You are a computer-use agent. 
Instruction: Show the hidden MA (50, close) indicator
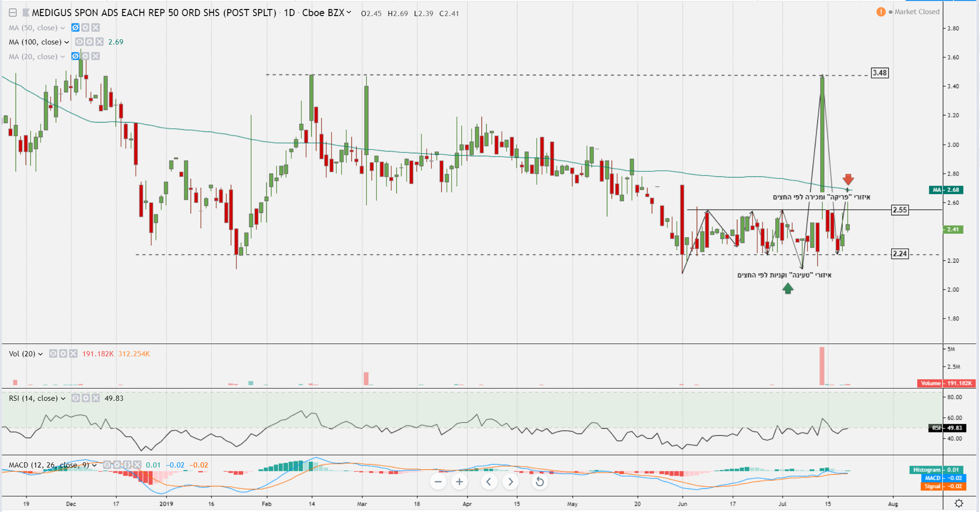(x=75, y=27)
